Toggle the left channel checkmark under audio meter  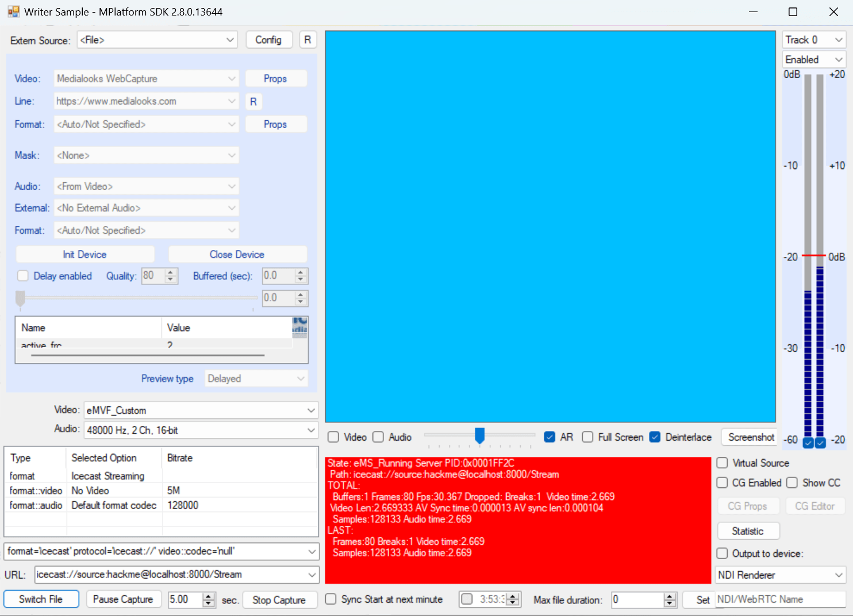coord(808,442)
